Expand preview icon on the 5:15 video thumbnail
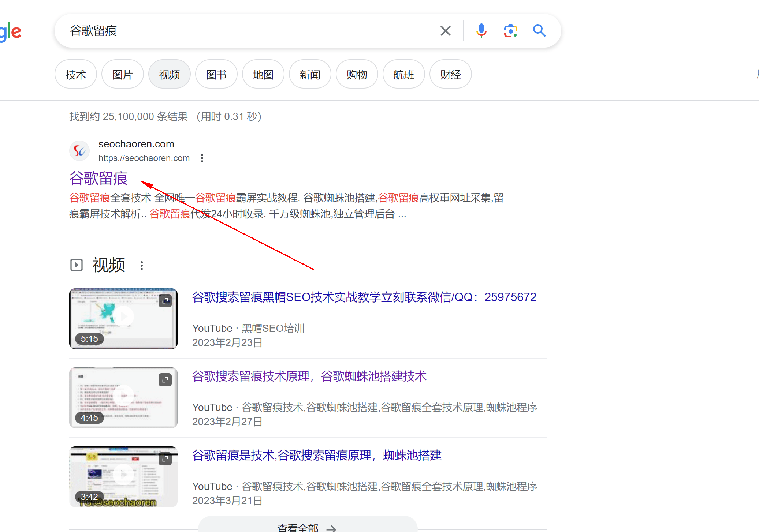 [x=165, y=301]
